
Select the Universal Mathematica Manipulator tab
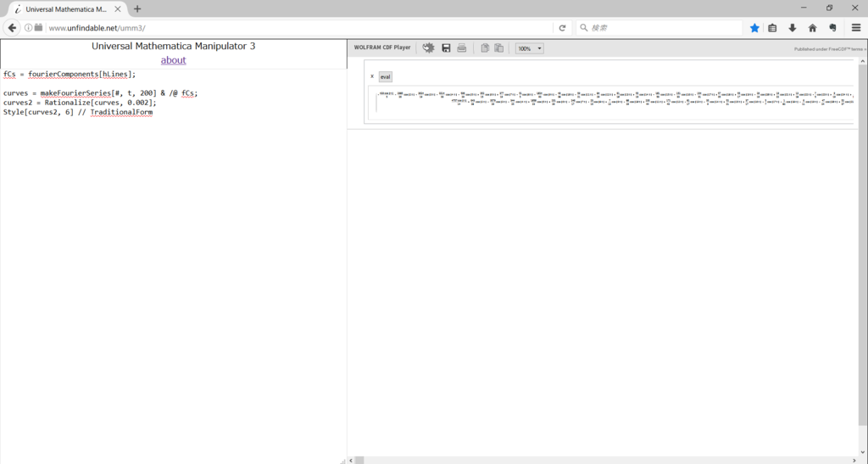66,8
